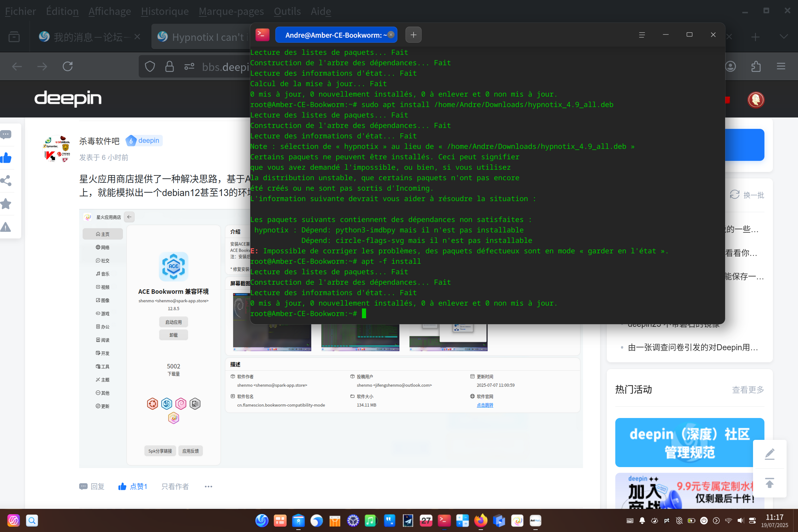Click the comment bubble in left sidebar
The height and width of the screenshot is (532, 798).
(6, 135)
